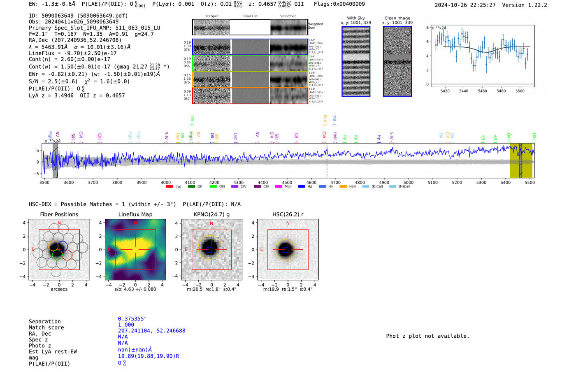Click the Phot z plot not available message

(428, 336)
